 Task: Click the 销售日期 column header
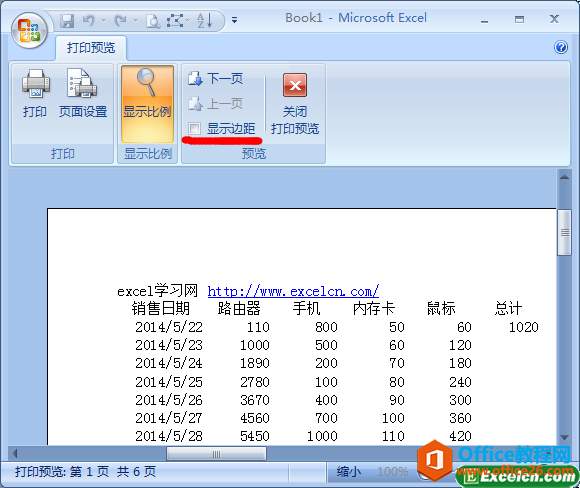[x=161, y=309]
